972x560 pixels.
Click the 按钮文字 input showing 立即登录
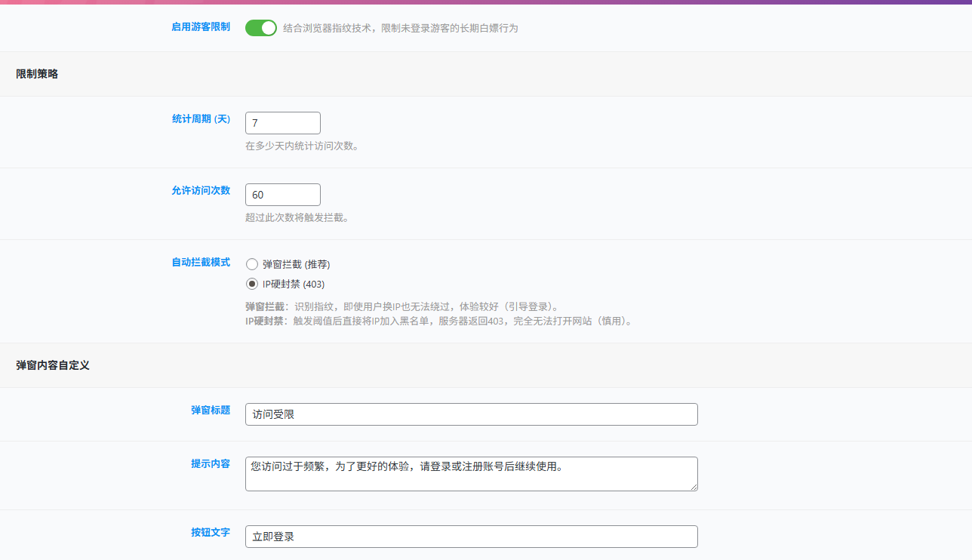pos(471,536)
